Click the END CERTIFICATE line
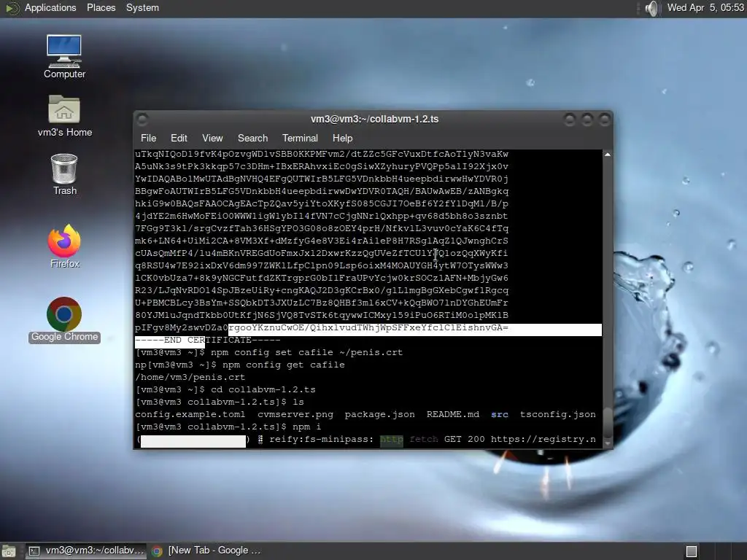This screenshot has height=560, width=747. (x=208, y=340)
